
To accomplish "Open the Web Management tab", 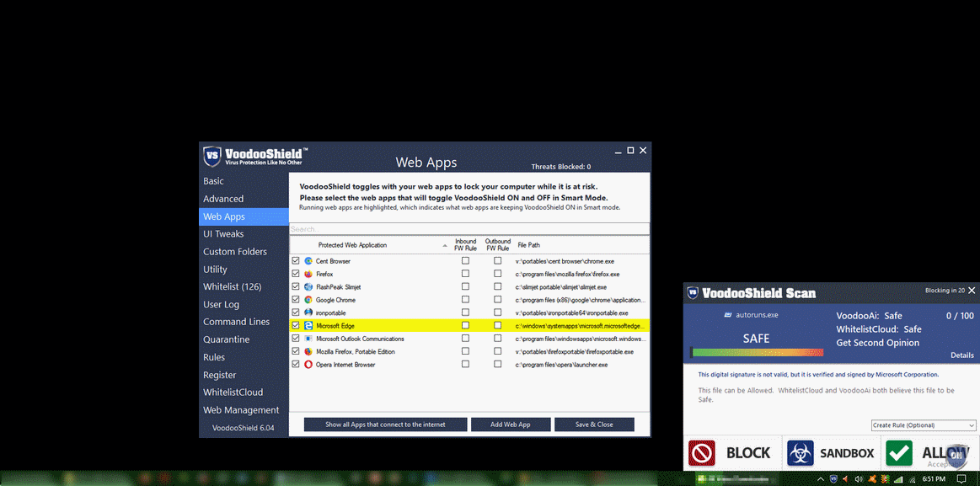I will coord(241,410).
